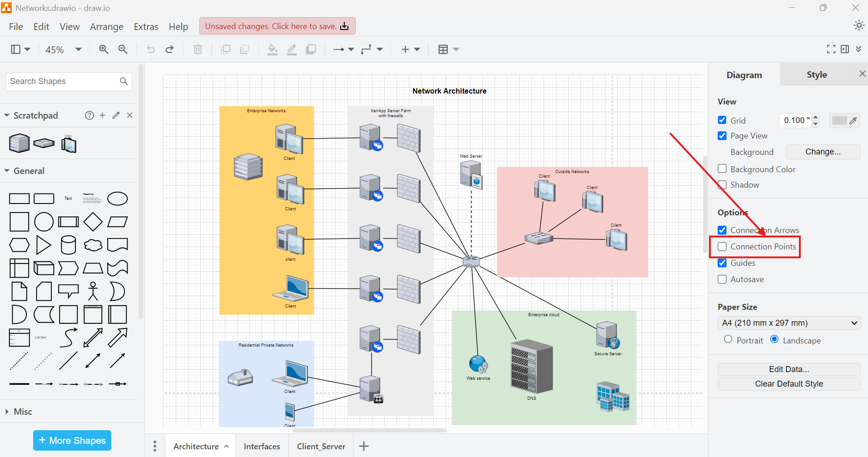Click the zoom in magnifier icon
This screenshot has height=457, width=868.
pyautogui.click(x=104, y=49)
